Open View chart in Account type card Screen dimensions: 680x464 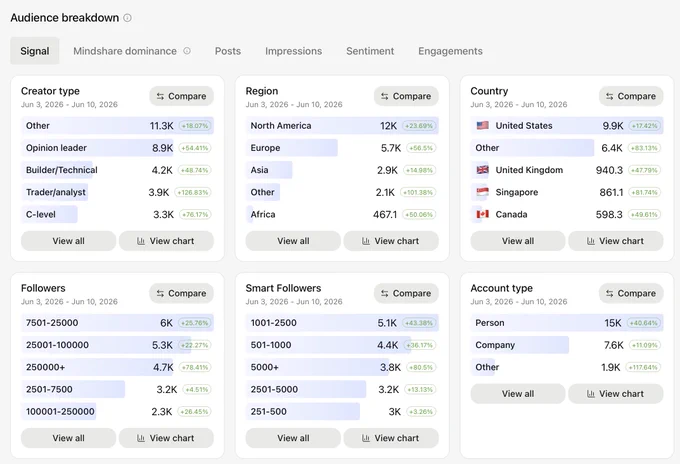(616, 393)
